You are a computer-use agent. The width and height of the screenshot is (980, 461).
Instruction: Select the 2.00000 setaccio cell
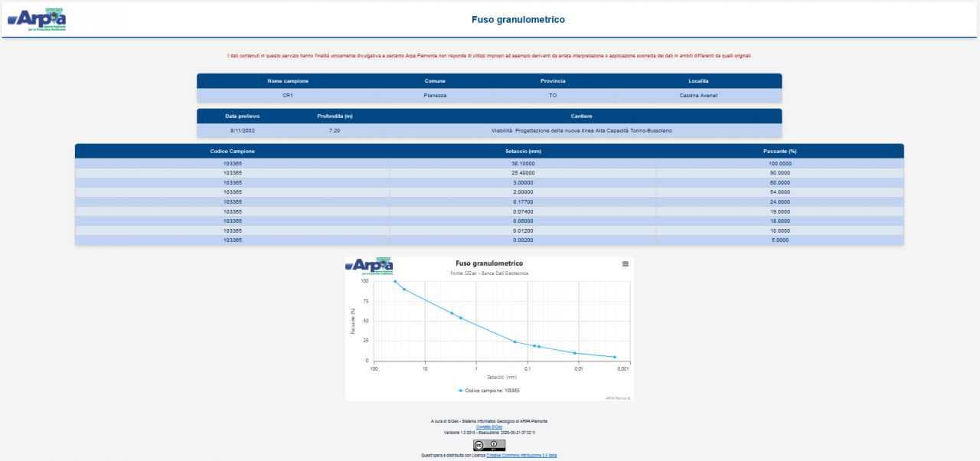click(x=523, y=192)
